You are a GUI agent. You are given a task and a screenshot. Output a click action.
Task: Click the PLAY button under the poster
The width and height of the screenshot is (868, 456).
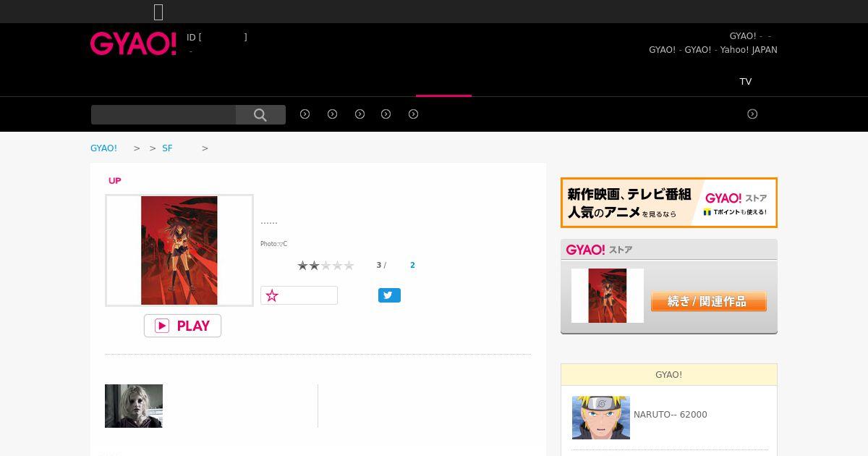(x=182, y=326)
